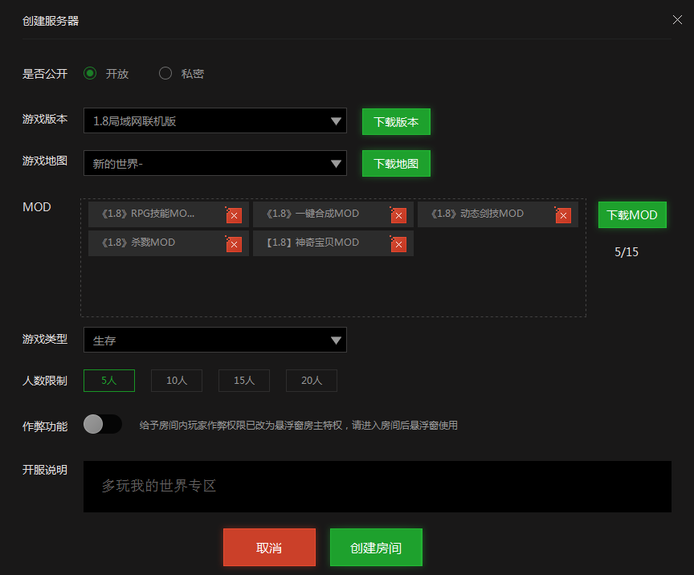Choose the 10人 player limit
The height and width of the screenshot is (575, 694).
click(176, 380)
